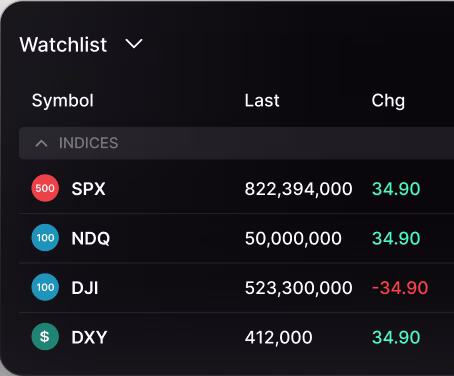
Task: Open the Watchlist dropdown chevron
Action: (134, 44)
